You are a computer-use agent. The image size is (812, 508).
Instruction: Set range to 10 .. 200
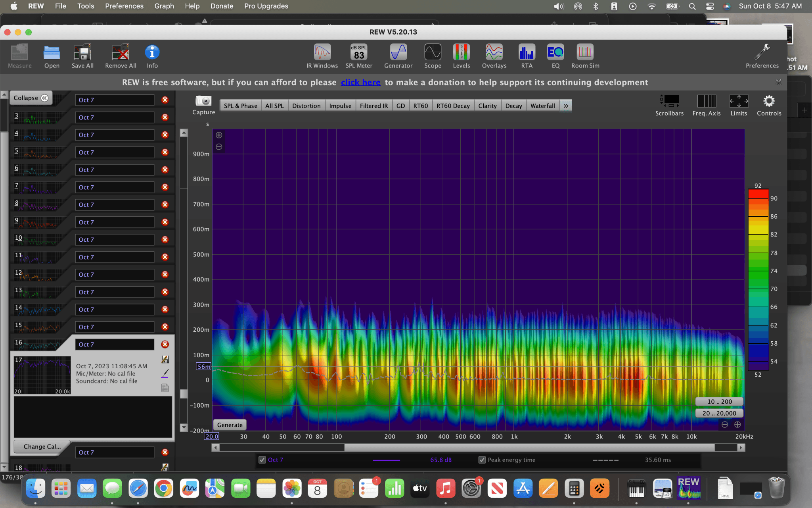pos(720,402)
